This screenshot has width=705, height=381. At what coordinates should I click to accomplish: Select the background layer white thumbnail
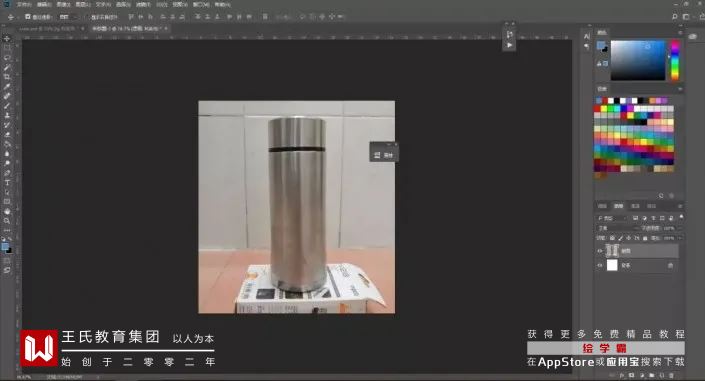(x=612, y=265)
